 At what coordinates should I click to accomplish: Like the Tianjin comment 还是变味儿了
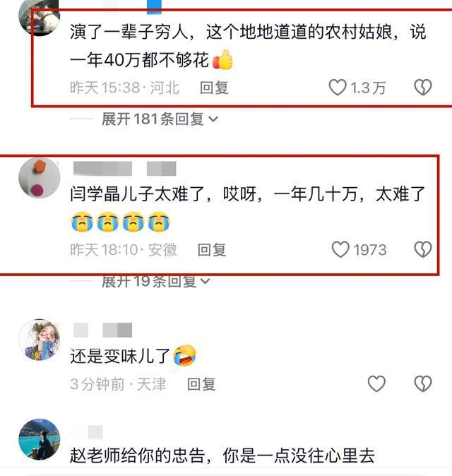[x=376, y=383]
